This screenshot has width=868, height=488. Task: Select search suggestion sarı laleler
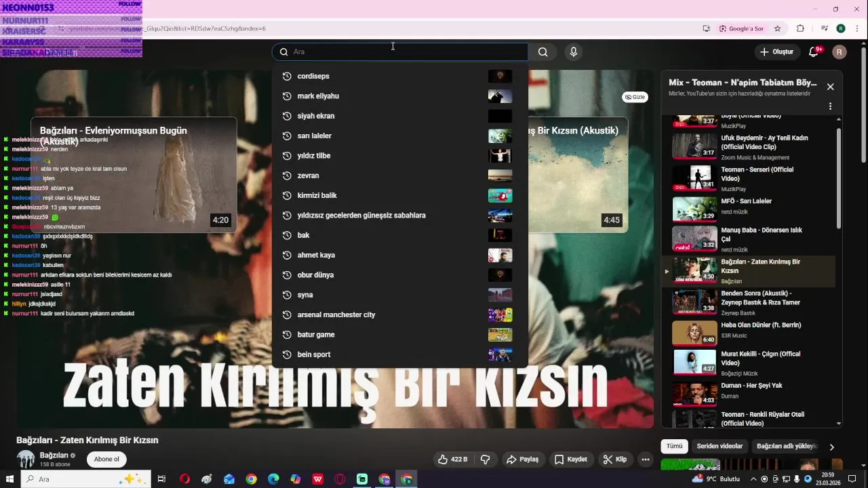[399, 136]
